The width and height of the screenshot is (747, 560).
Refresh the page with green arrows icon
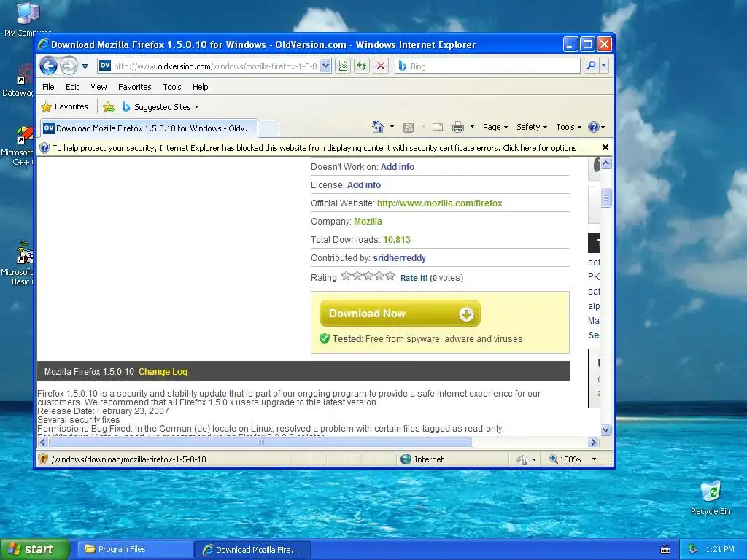point(362,66)
